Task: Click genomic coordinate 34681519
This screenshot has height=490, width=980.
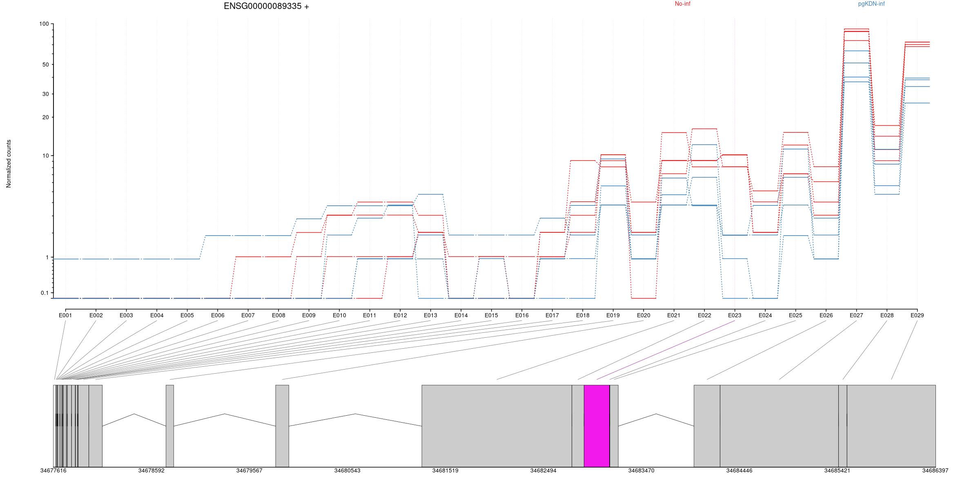Action: [x=445, y=470]
